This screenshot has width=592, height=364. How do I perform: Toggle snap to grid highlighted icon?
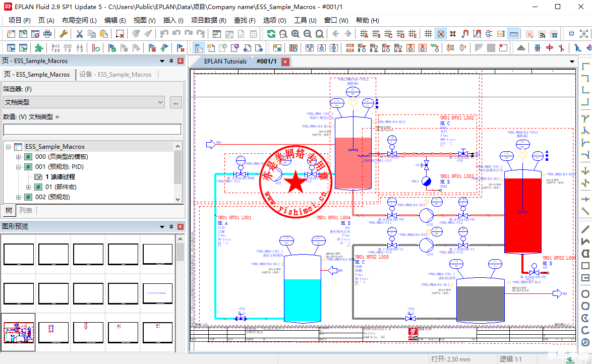[x=441, y=34]
